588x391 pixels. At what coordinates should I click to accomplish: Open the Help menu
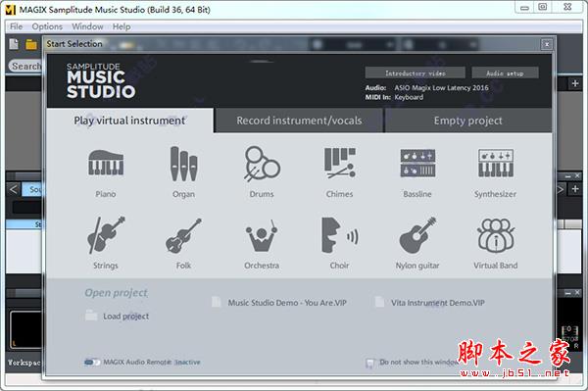tap(122, 26)
